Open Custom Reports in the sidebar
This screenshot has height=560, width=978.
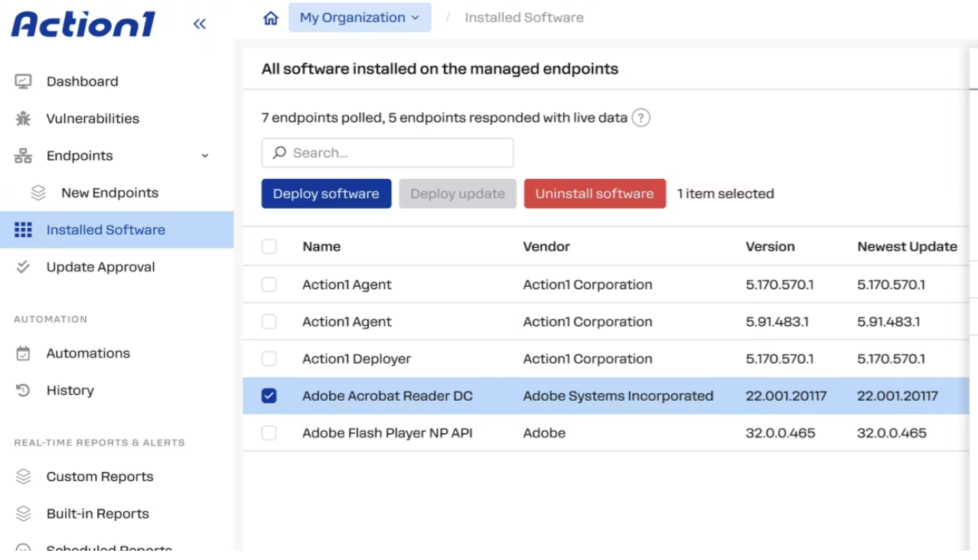click(x=100, y=477)
